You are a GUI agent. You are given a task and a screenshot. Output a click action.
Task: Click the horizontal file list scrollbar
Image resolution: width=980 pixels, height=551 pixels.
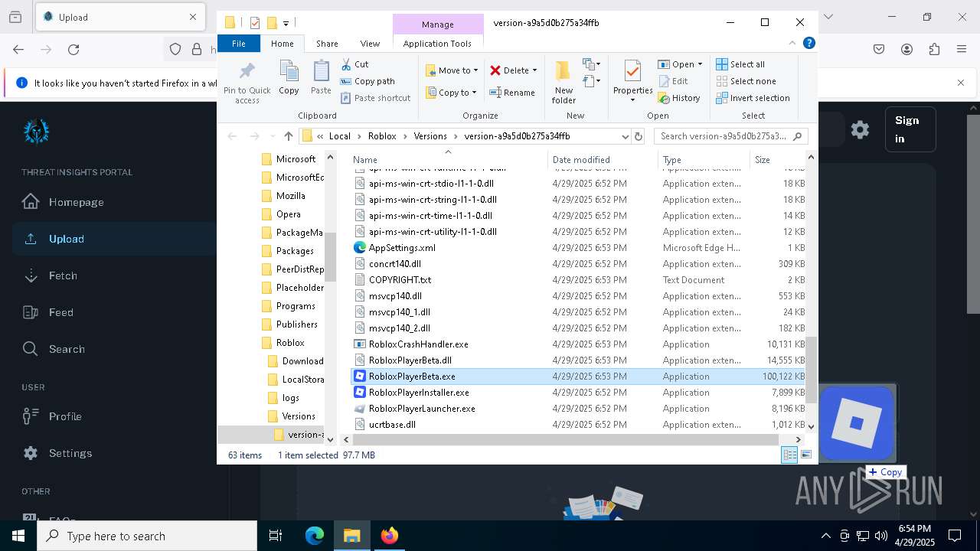[x=566, y=439]
